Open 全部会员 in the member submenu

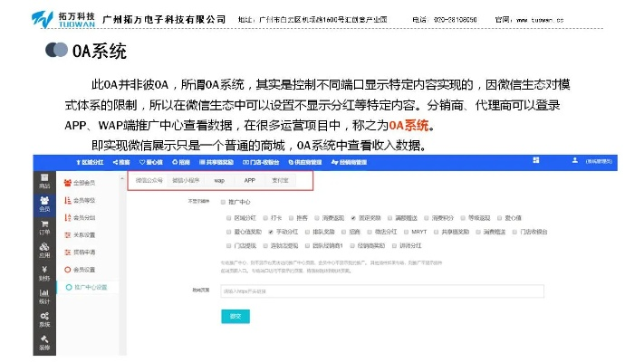click(84, 184)
